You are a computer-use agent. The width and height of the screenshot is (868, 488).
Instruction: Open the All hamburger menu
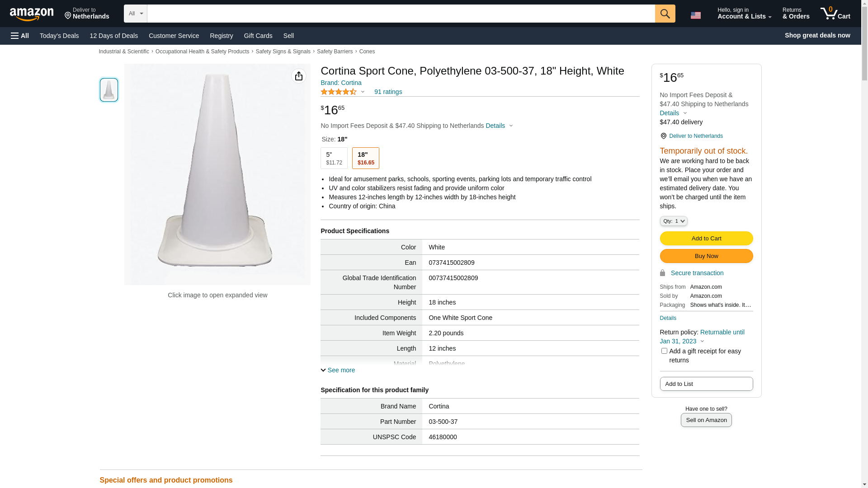click(x=20, y=36)
